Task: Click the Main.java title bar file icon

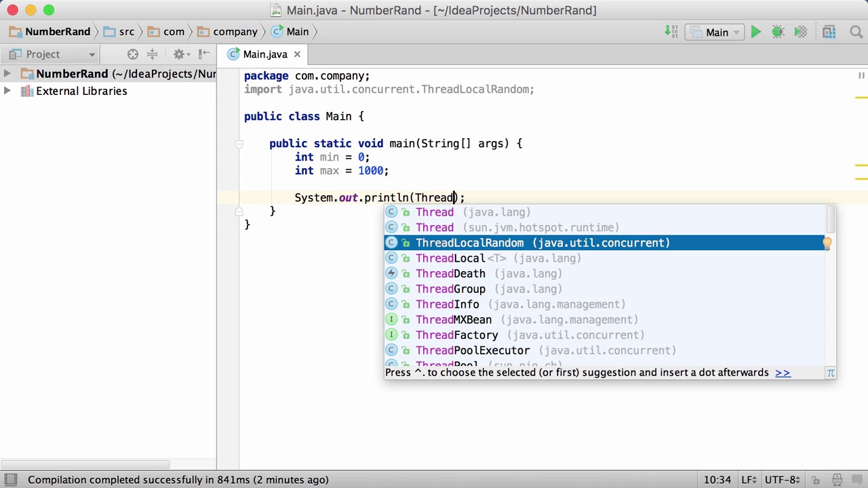Action: pos(275,10)
